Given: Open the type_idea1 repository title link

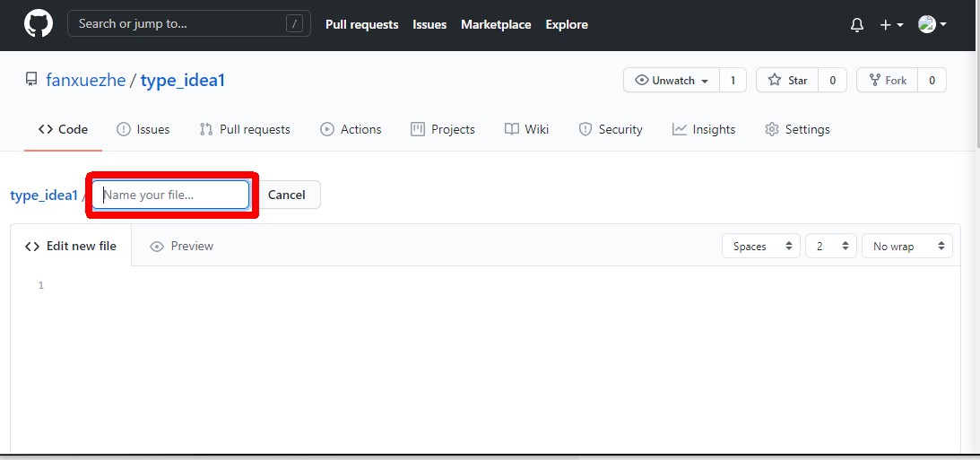Looking at the screenshot, I should [x=183, y=81].
